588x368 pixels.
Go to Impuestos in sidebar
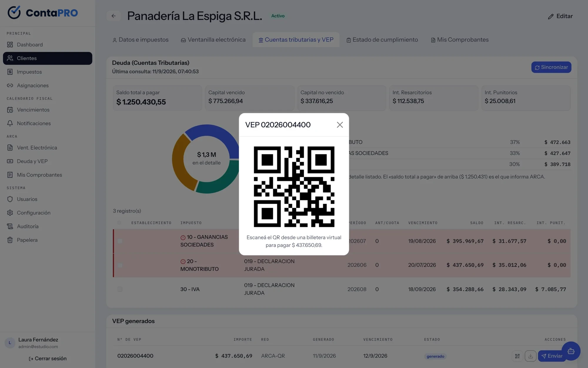(48, 72)
